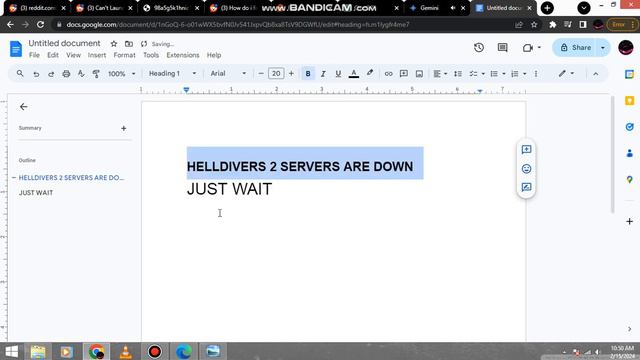Viewport: 640px width, 360px height.
Task: Open the Tools menu
Action: [x=151, y=55]
